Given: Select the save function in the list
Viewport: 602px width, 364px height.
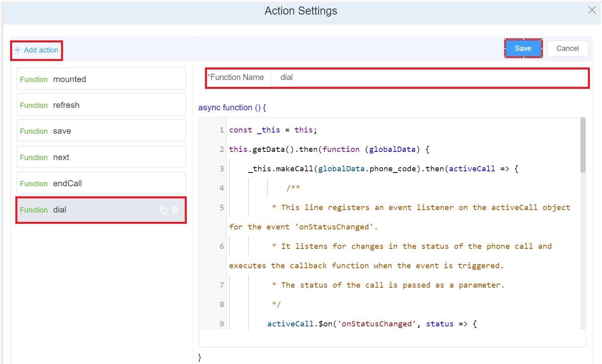Looking at the screenshot, I should [x=101, y=131].
